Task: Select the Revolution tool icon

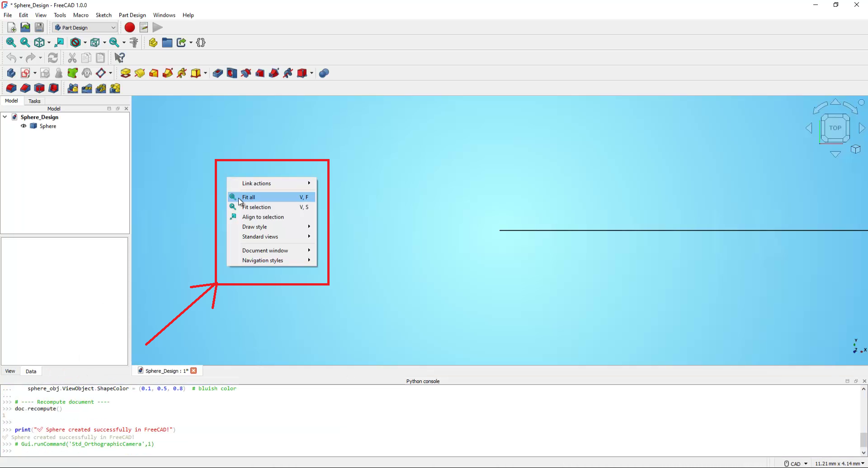Action: point(140,73)
